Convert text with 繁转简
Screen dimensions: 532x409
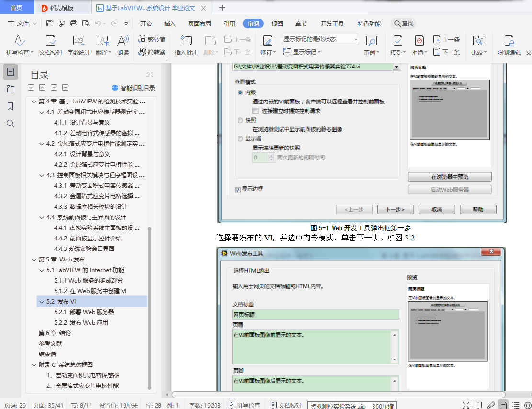pyautogui.click(x=152, y=39)
